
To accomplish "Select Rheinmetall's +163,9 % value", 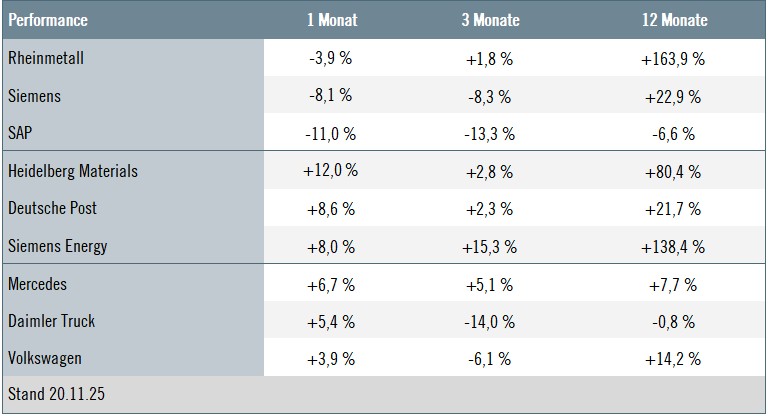I will click(672, 59).
